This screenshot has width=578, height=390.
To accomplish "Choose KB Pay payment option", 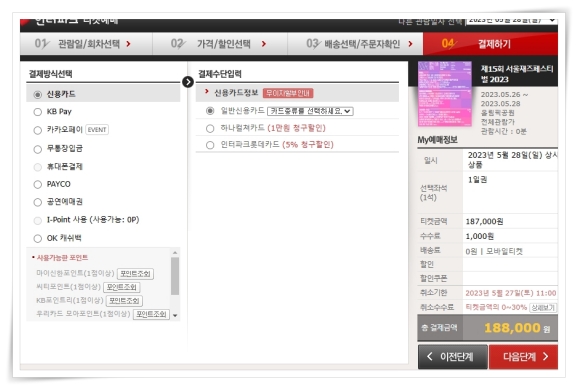I will [37, 112].
